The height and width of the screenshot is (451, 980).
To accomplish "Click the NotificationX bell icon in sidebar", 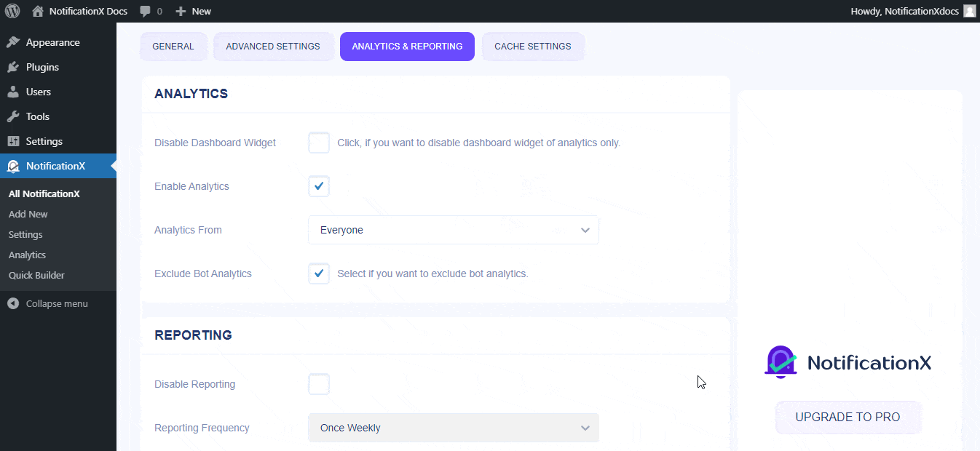I will (x=13, y=166).
